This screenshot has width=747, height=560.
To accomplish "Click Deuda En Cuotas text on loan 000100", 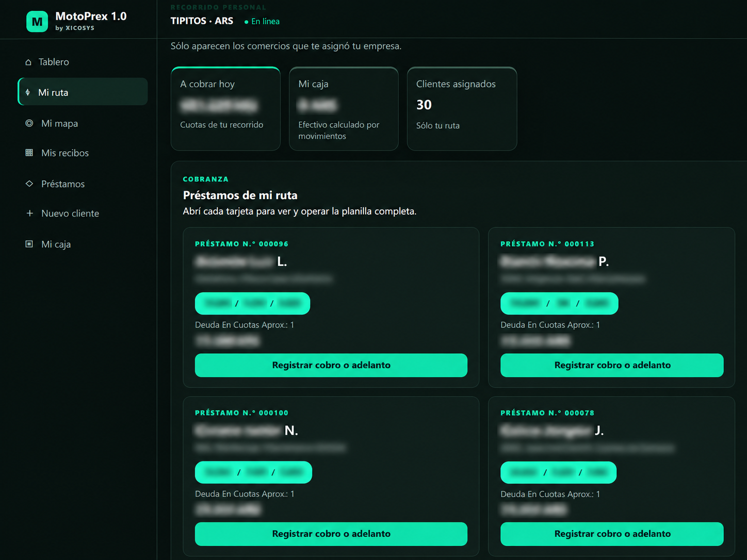I will pos(245,494).
